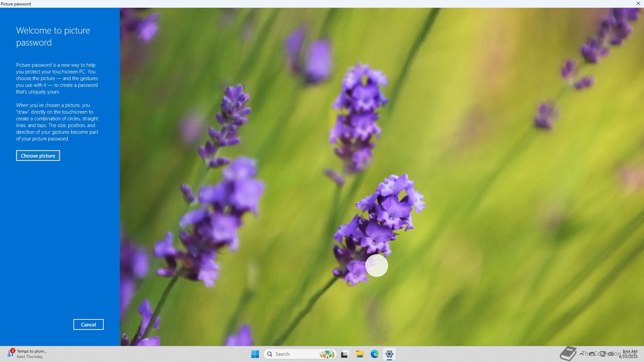Open network status tray icon
This screenshot has width=644, height=362.
pos(602,354)
